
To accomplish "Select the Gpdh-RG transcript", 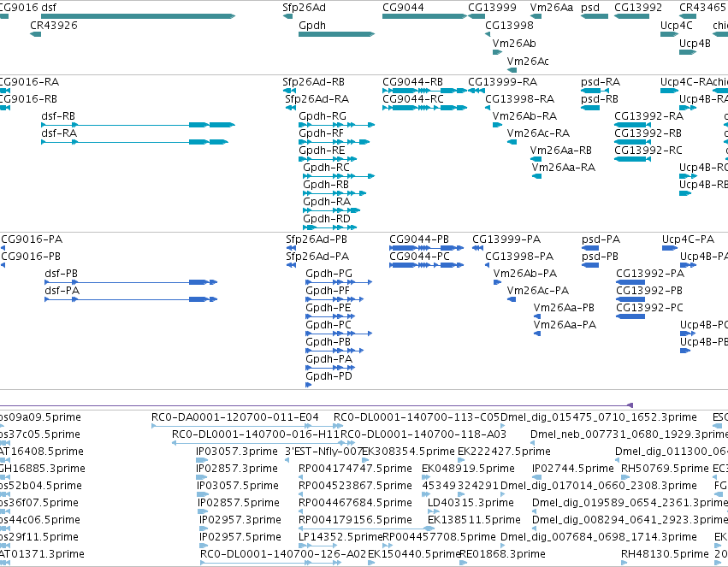I will pyautogui.click(x=336, y=125).
